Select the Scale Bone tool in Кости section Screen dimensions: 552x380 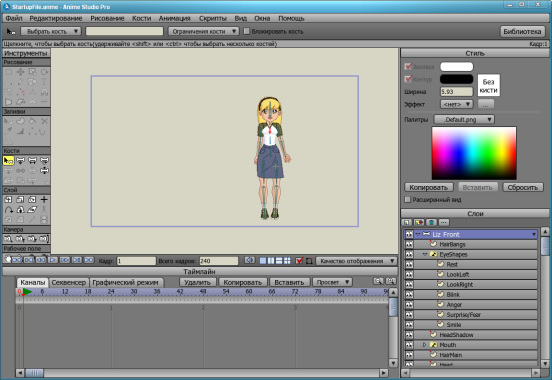[x=32, y=161]
